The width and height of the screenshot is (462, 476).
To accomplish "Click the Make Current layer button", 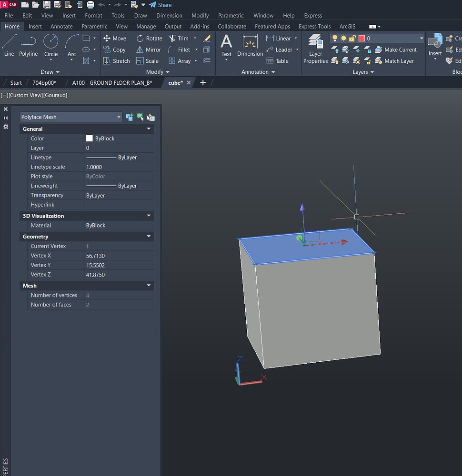I will [x=399, y=50].
